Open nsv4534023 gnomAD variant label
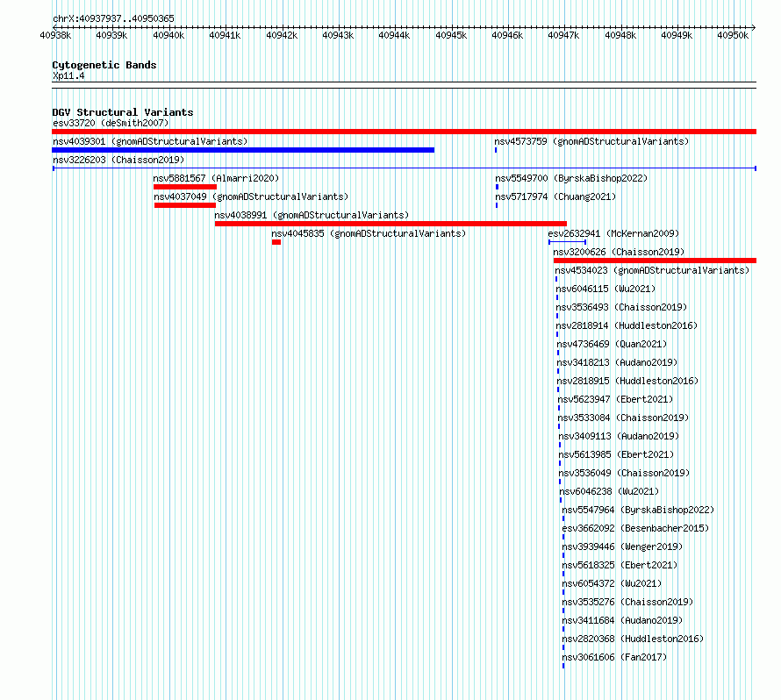 [x=652, y=270]
